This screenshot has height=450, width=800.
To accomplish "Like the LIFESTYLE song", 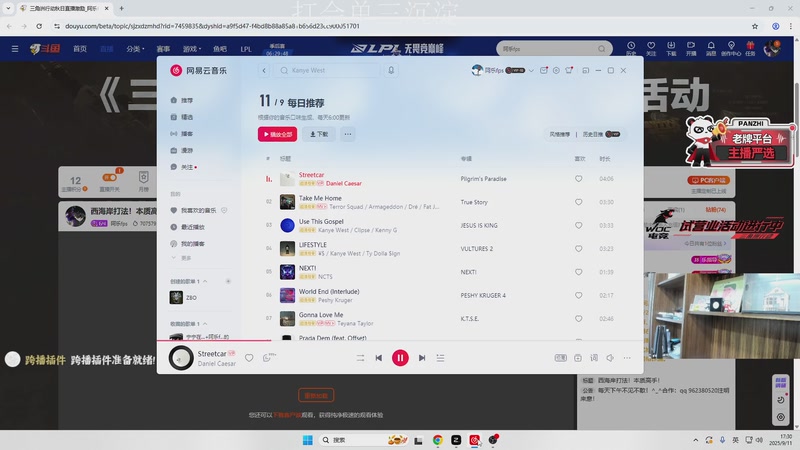I will pyautogui.click(x=579, y=249).
